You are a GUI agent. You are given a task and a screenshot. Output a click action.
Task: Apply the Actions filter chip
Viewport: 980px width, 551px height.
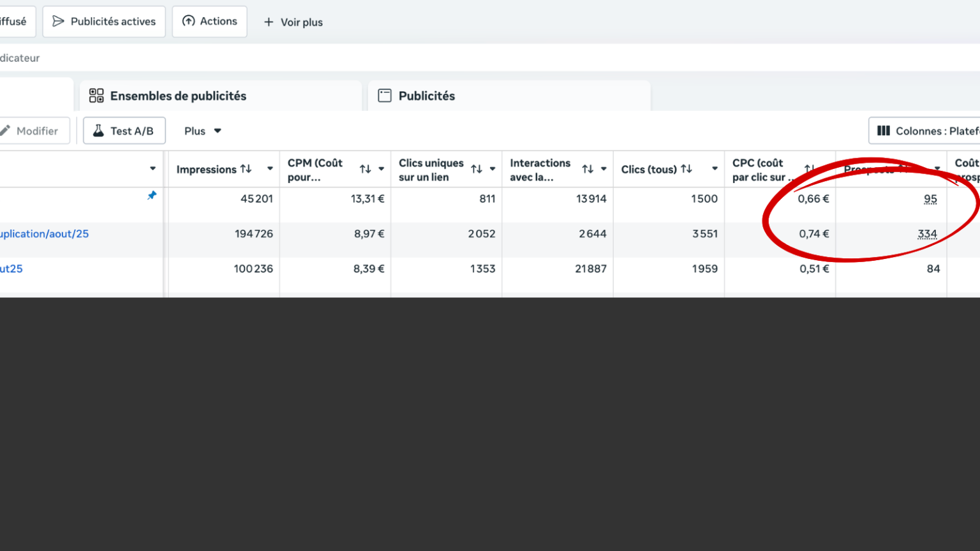click(209, 22)
